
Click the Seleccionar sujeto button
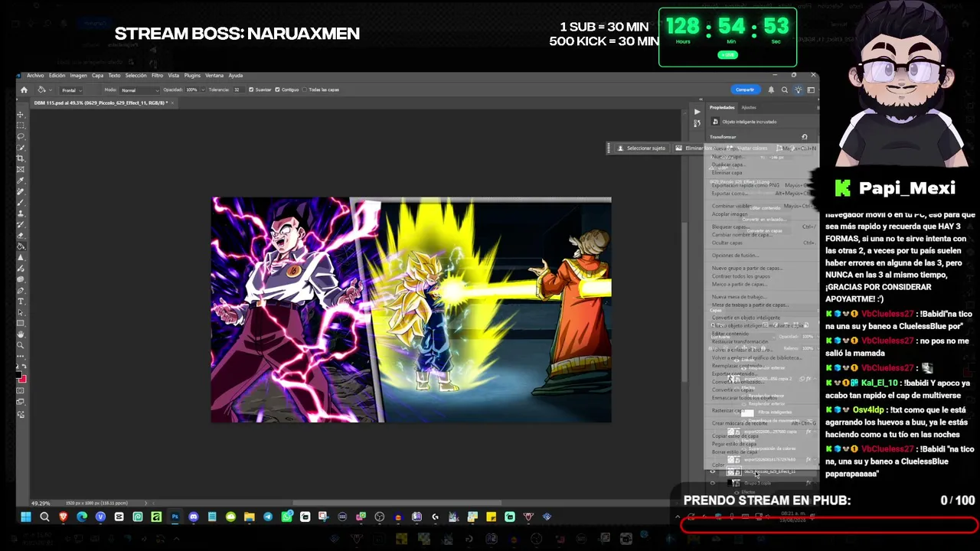click(642, 148)
